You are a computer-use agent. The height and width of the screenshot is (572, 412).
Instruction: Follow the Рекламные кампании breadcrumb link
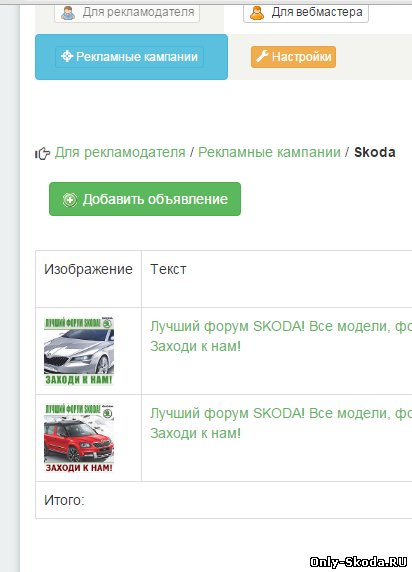pos(269,152)
